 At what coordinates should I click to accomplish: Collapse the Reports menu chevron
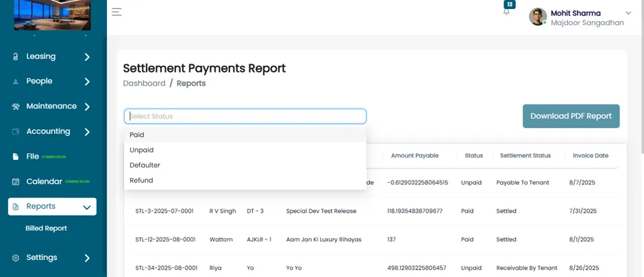86,207
